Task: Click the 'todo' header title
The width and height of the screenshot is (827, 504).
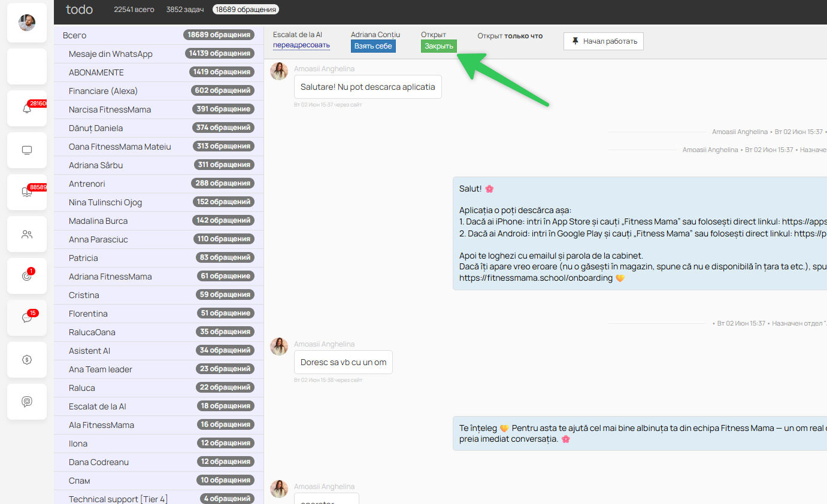Action: tap(79, 10)
